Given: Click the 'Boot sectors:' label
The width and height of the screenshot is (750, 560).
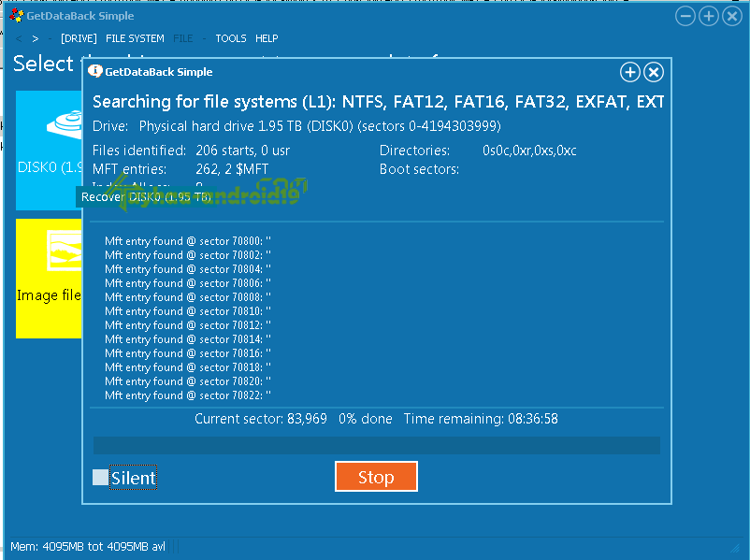Looking at the screenshot, I should (x=419, y=169).
